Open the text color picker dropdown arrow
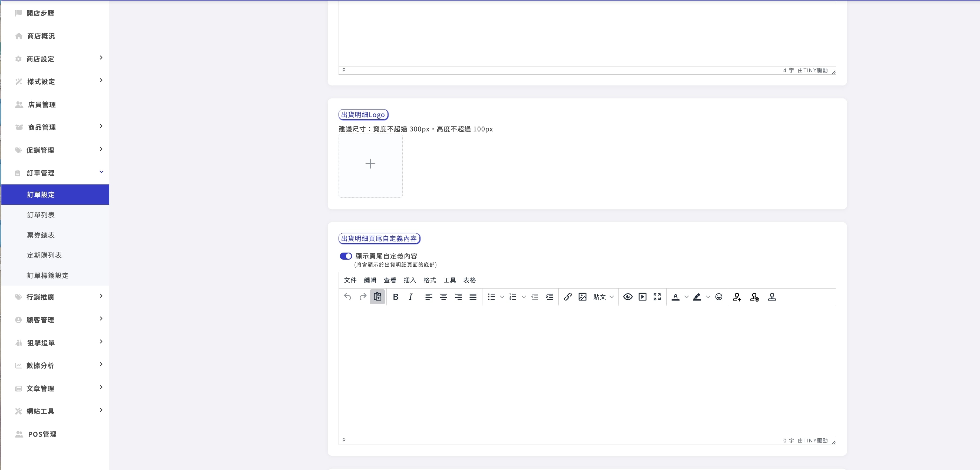This screenshot has height=470, width=980. (686, 297)
